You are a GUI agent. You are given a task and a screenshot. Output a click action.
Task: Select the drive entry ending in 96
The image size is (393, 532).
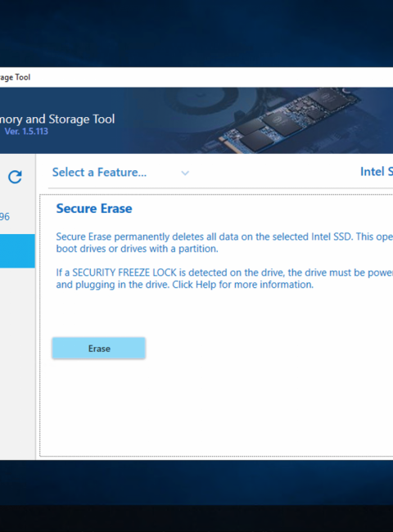(5, 216)
